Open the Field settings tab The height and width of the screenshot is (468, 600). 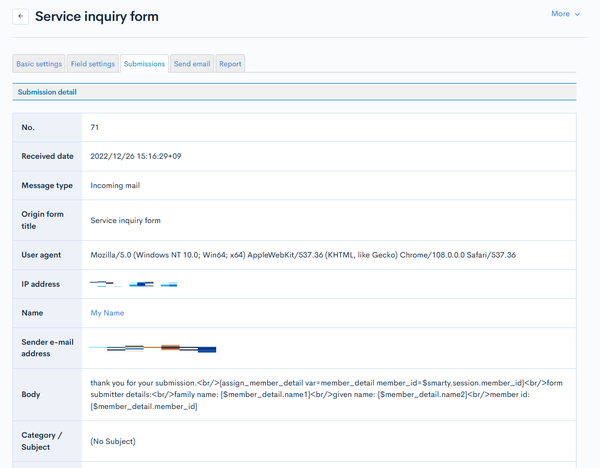tap(93, 64)
